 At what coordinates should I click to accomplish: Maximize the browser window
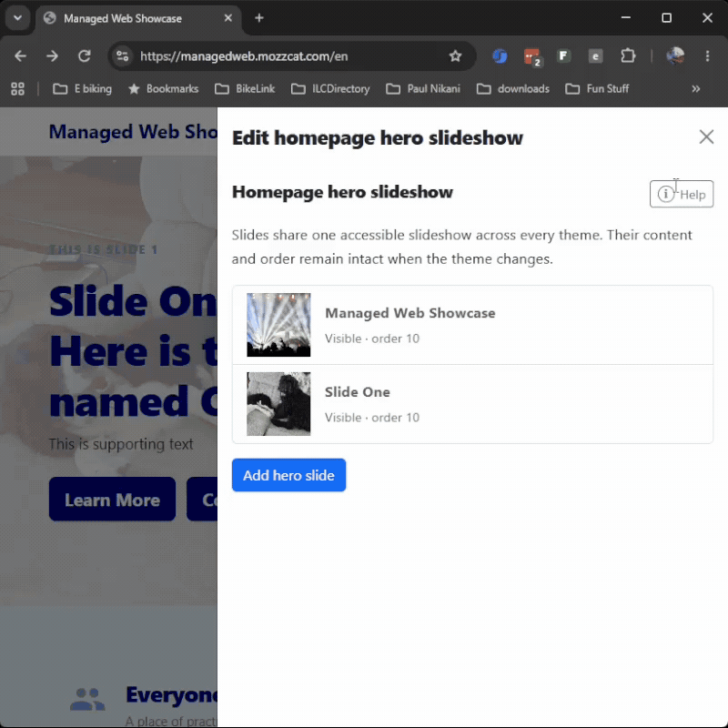pos(666,17)
